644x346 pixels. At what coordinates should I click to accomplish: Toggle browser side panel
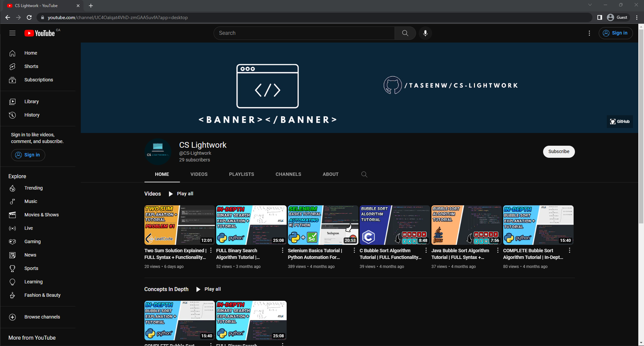click(x=600, y=17)
